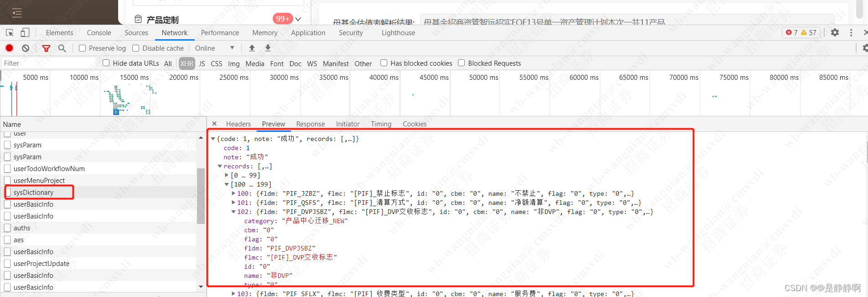Enable Preserve log checkbox
The height and width of the screenshot is (297, 868).
[x=82, y=48]
